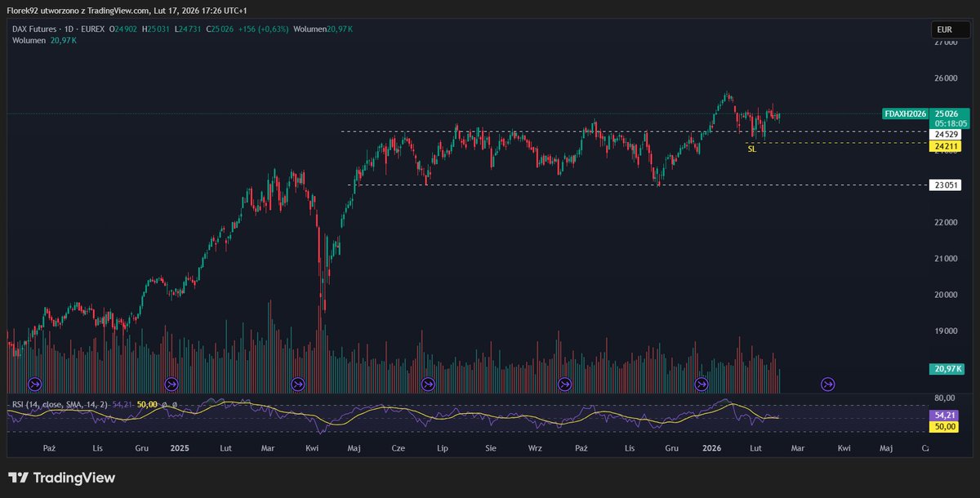The image size is (980, 498).
Task: Click the contract rollover marker above the 2026 label
Action: pos(702,383)
